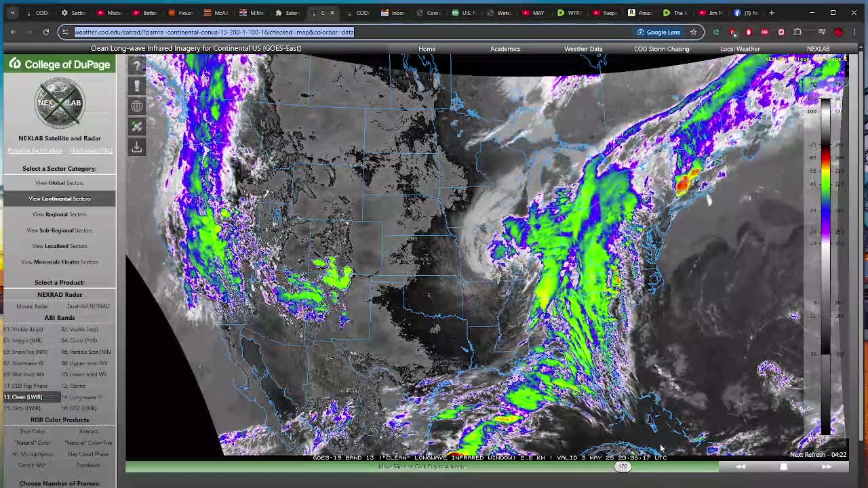
Task: Reload the page with the browser refresh icon
Action: (45, 32)
